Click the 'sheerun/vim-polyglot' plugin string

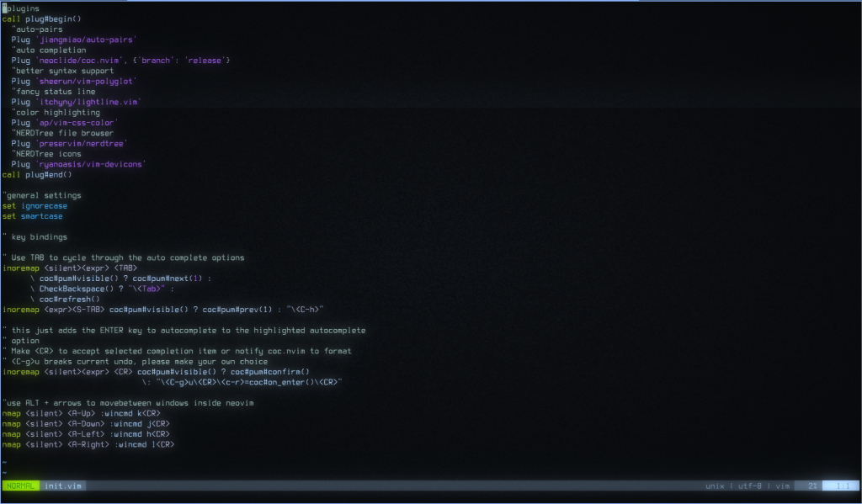point(85,82)
